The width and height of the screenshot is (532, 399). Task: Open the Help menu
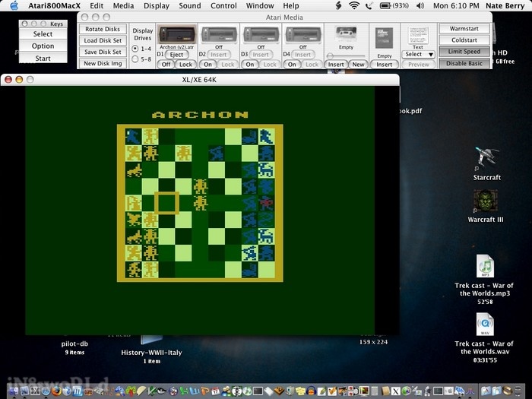pyautogui.click(x=291, y=5)
